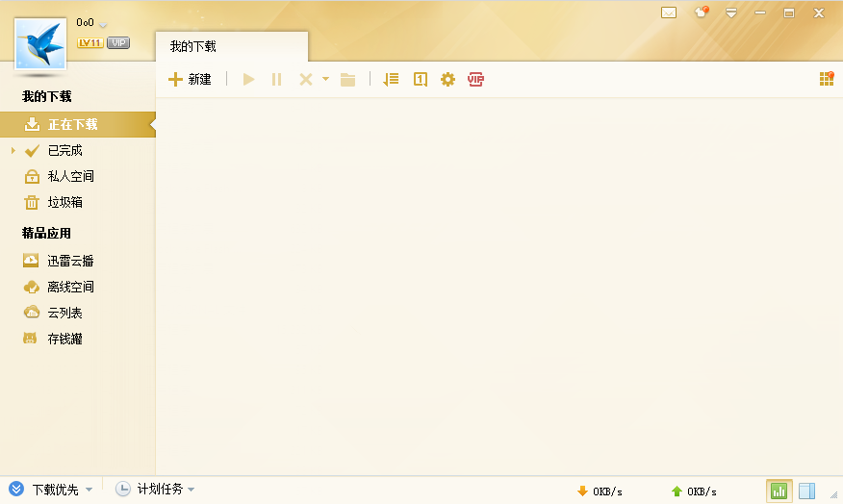843x504 pixels.
Task: Select 正在下载 in the sidebar
Action: (x=78, y=125)
